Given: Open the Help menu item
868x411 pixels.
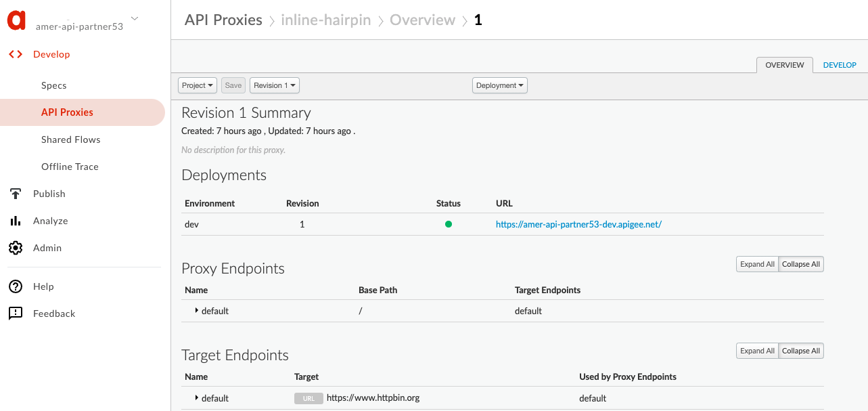Looking at the screenshot, I should pyautogui.click(x=43, y=286).
